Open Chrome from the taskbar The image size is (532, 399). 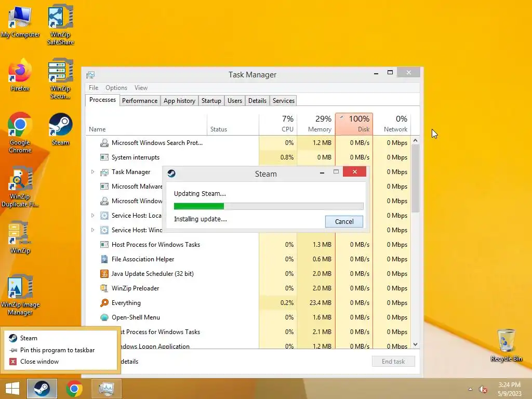pos(74,389)
